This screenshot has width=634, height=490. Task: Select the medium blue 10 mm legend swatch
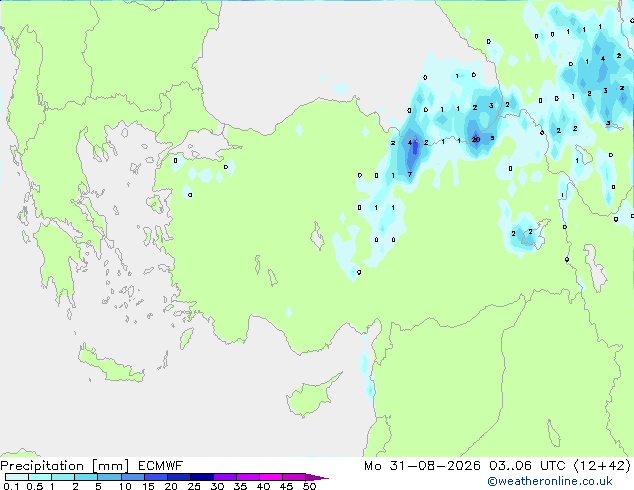click(x=133, y=477)
